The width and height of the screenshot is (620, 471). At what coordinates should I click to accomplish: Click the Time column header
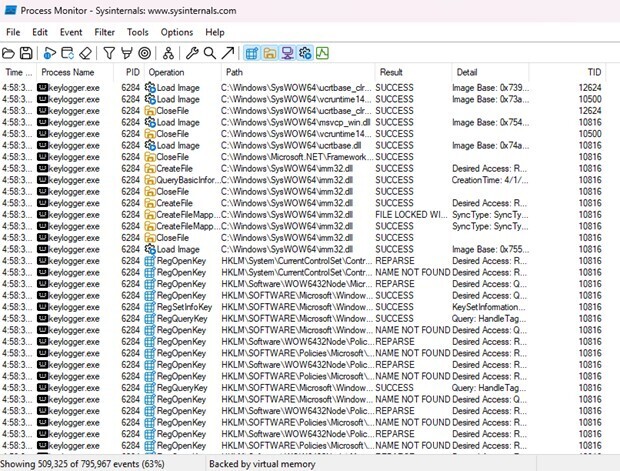pyautogui.click(x=18, y=72)
